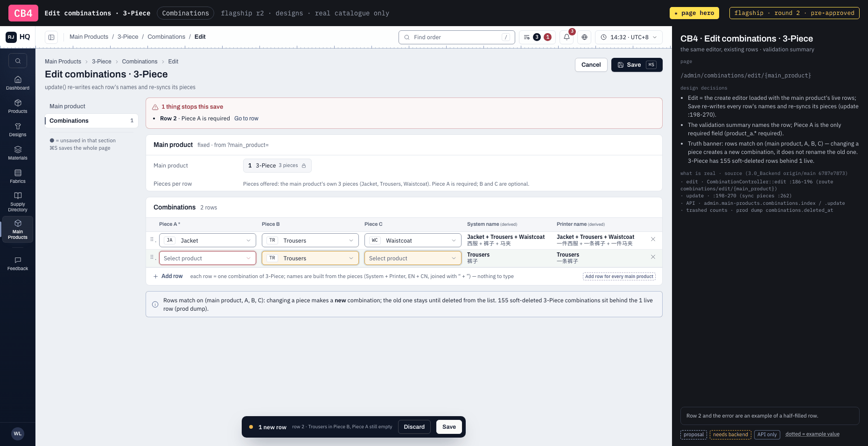The width and height of the screenshot is (868, 446).
Task: Open Fabrics in the sidebar
Action: [18, 176]
